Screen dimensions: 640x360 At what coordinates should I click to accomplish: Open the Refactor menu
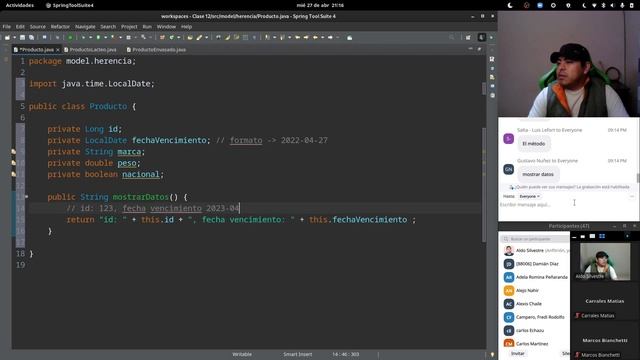pos(60,27)
